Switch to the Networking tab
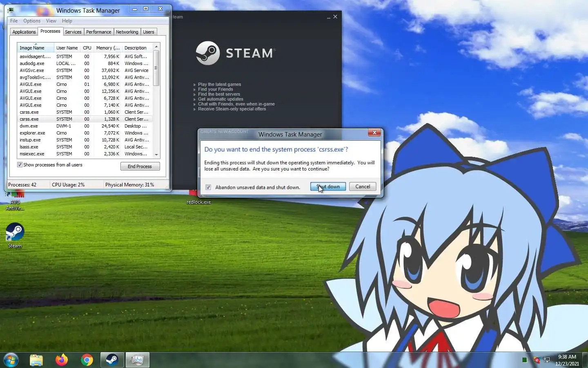This screenshot has width=588, height=368. (x=127, y=32)
